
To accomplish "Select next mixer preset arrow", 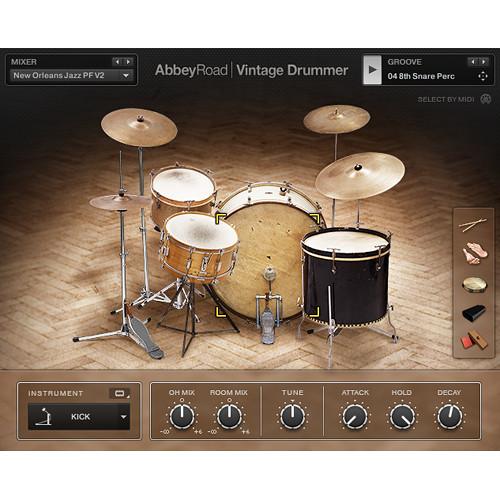I will point(128,62).
